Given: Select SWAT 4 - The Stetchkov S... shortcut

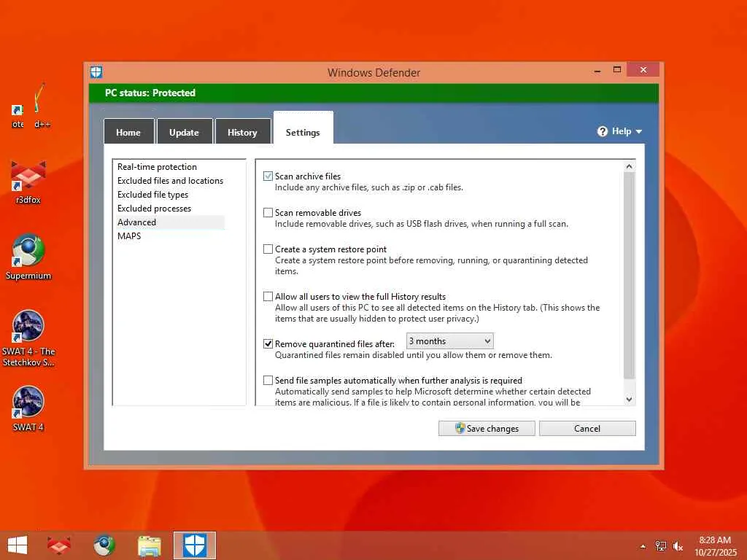Looking at the screenshot, I should (28, 338).
